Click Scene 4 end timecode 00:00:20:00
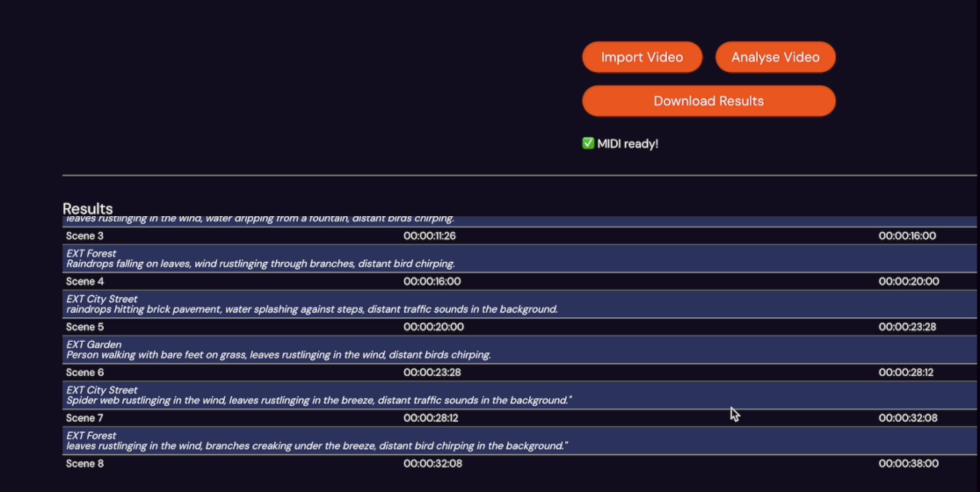The height and width of the screenshot is (492, 980). pyautogui.click(x=908, y=282)
